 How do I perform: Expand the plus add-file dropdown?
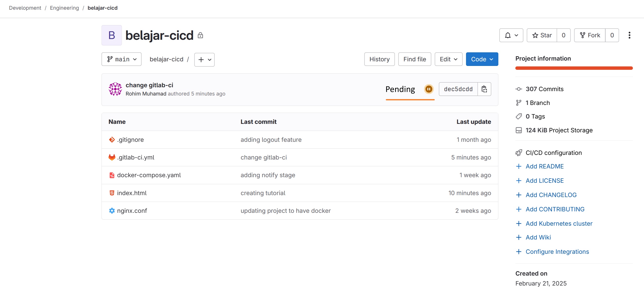204,60
